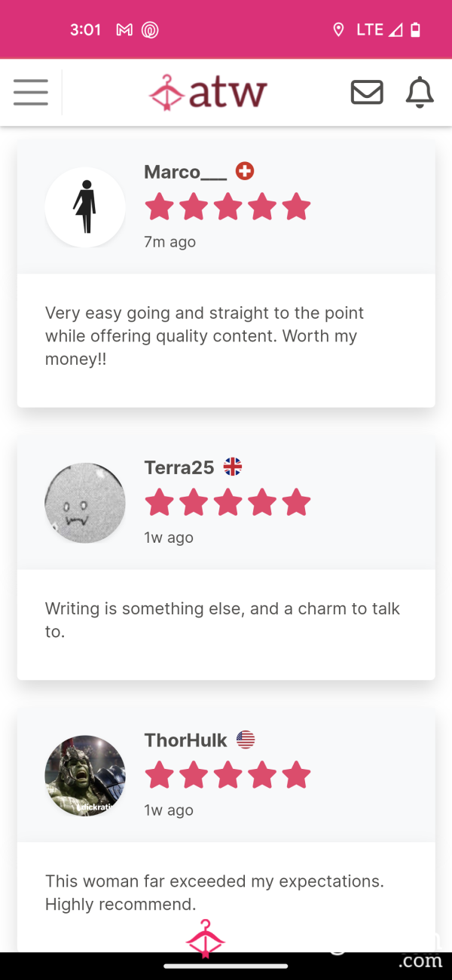Tap Terra25's five-star rating

click(228, 502)
